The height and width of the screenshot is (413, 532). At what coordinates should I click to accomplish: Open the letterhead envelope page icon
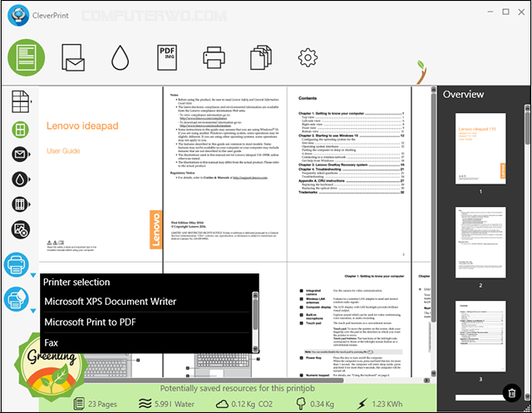pos(73,57)
